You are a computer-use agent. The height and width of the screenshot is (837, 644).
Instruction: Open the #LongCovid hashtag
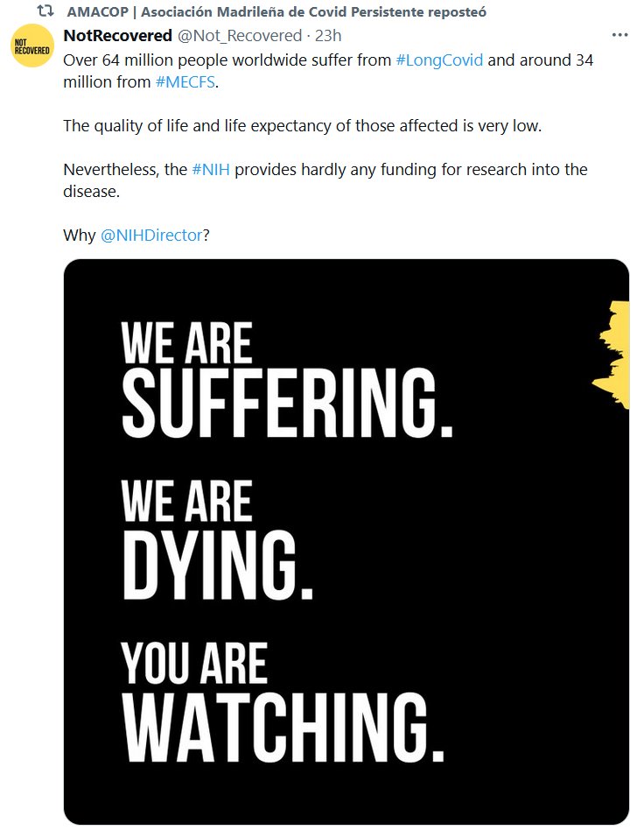[x=439, y=61]
